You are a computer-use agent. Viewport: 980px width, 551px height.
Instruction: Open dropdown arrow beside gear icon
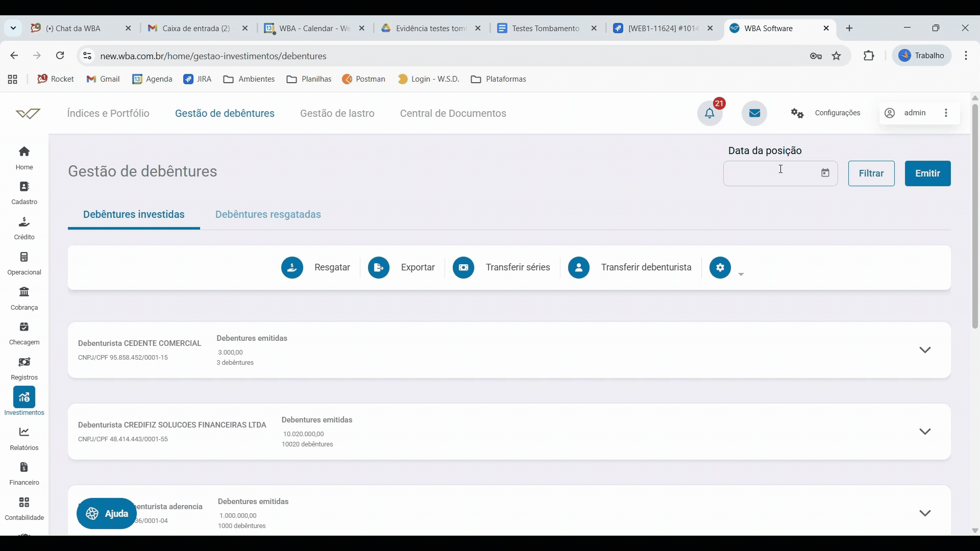(x=741, y=274)
